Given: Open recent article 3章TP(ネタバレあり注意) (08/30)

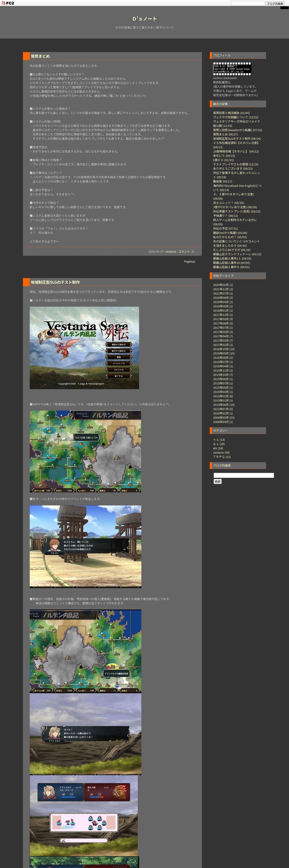Looking at the screenshot, I should (x=235, y=207).
